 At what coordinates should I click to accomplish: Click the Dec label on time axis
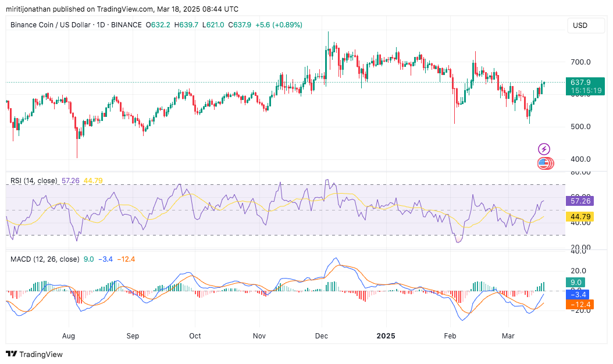[x=322, y=336]
